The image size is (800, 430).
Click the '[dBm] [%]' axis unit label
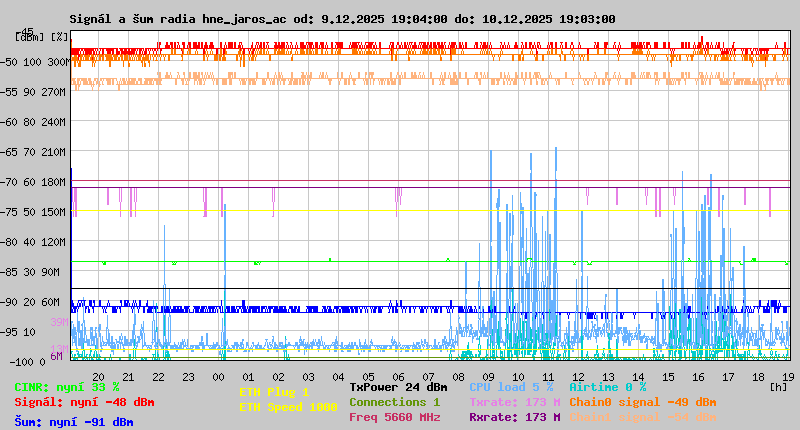coord(42,37)
